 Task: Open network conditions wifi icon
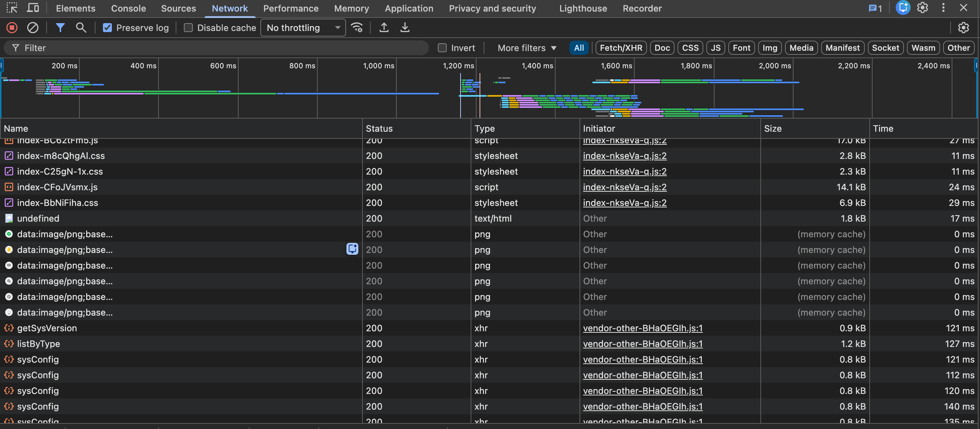coord(357,28)
